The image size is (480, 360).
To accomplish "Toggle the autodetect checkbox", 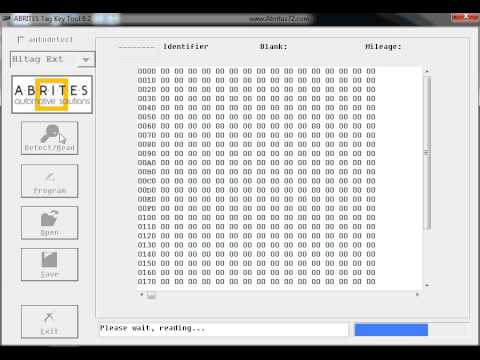I will coord(21,40).
